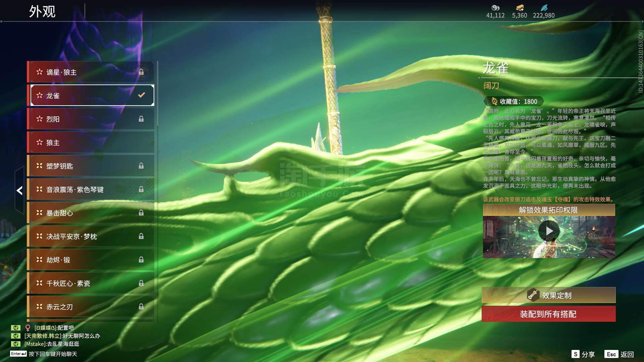
Task: Click the rarity star icon on 龙雀
Action: (x=39, y=95)
